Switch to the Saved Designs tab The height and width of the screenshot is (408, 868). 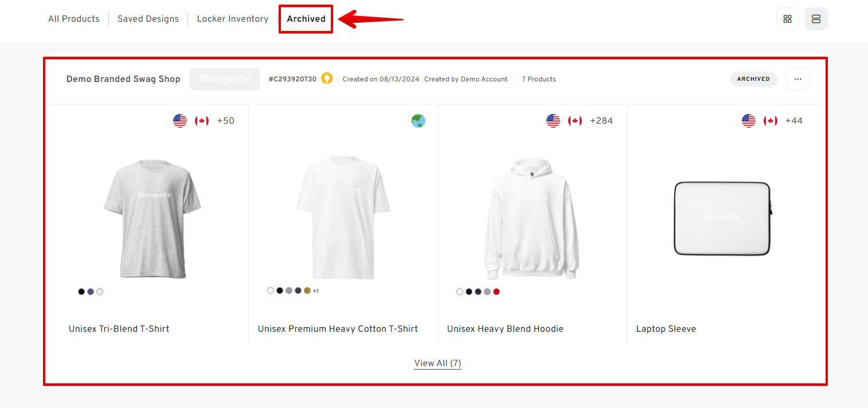(x=148, y=19)
